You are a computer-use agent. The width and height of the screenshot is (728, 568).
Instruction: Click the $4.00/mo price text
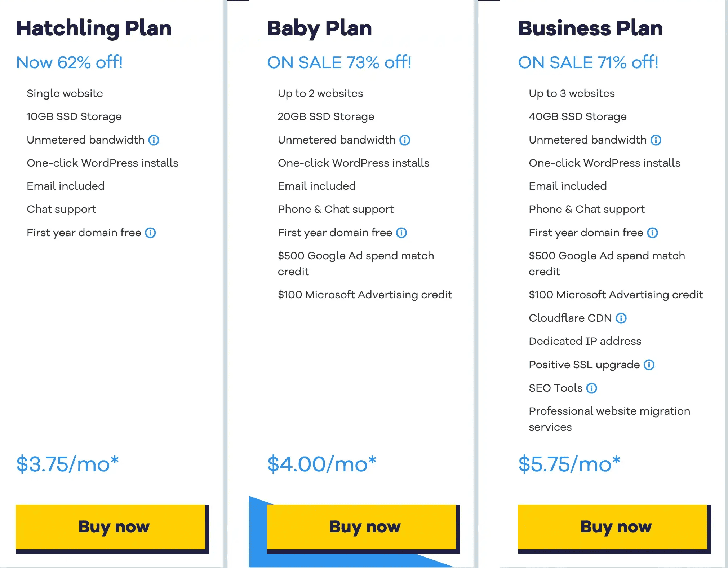pyautogui.click(x=321, y=464)
